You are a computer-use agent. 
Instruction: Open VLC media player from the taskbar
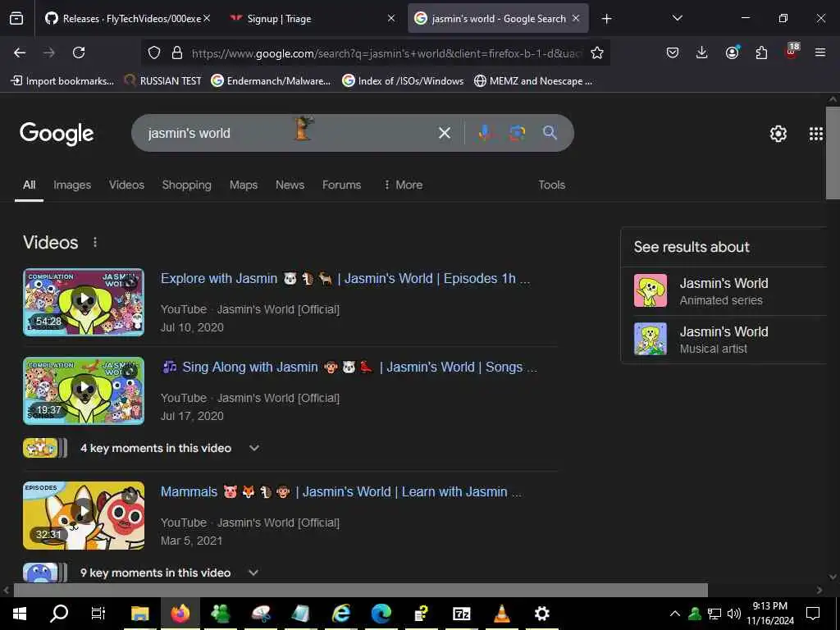pyautogui.click(x=502, y=614)
